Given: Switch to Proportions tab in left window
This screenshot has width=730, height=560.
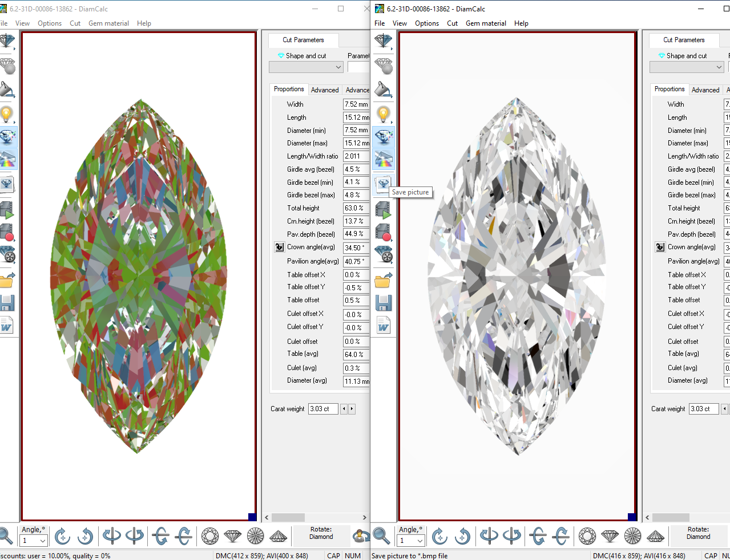Looking at the screenshot, I should pyautogui.click(x=289, y=89).
